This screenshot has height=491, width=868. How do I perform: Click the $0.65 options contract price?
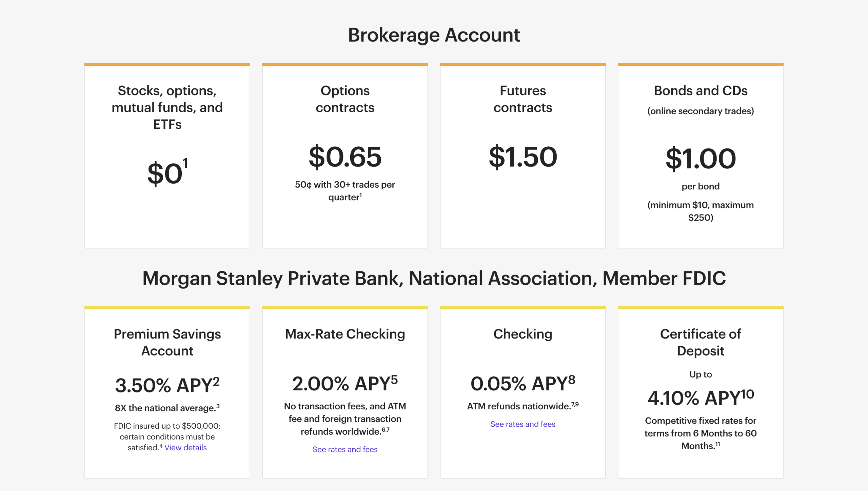coord(345,157)
